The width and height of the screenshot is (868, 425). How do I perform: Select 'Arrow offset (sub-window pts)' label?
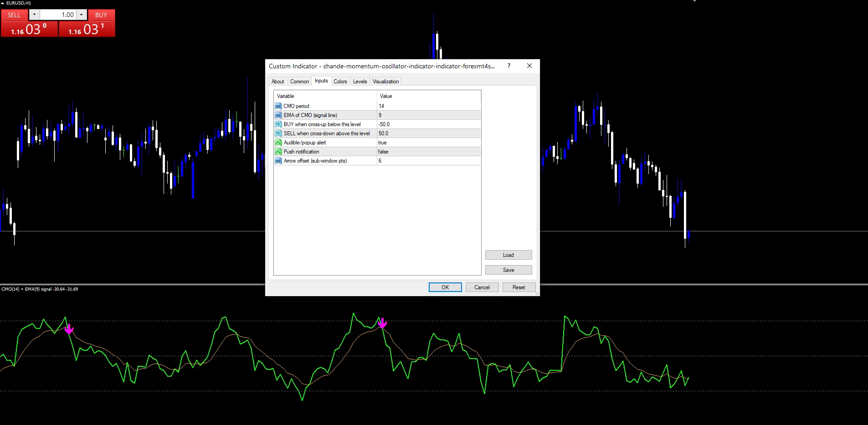click(x=315, y=161)
